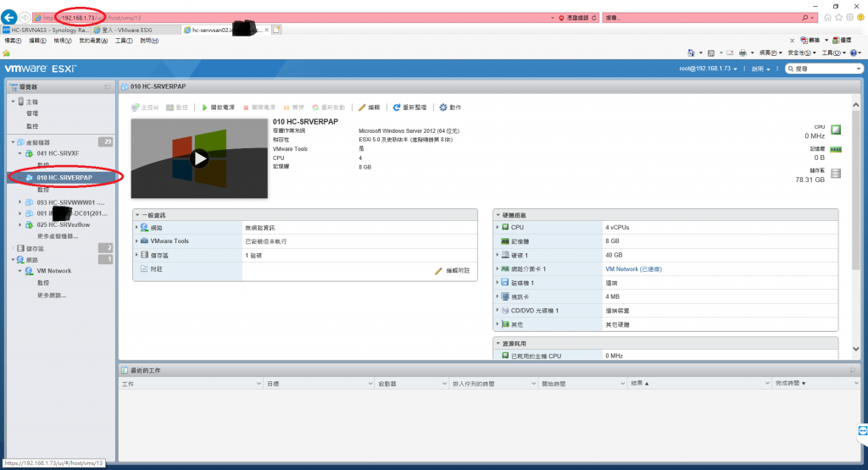
Task: Click the disabled Console toolbar button
Action: click(x=145, y=108)
